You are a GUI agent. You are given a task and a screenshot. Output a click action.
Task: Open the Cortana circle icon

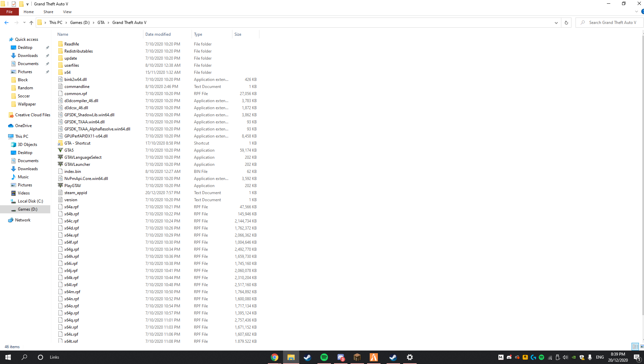(40, 357)
